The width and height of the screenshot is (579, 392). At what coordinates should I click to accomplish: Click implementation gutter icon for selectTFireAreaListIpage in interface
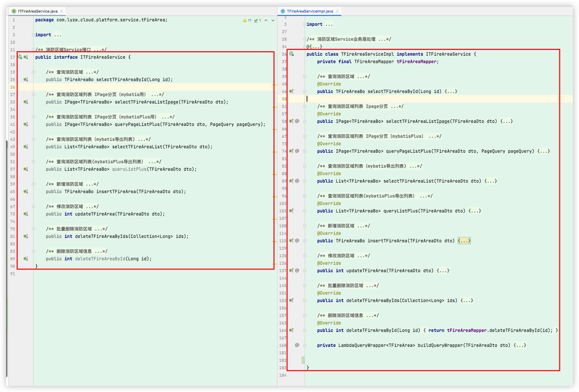[x=26, y=102]
